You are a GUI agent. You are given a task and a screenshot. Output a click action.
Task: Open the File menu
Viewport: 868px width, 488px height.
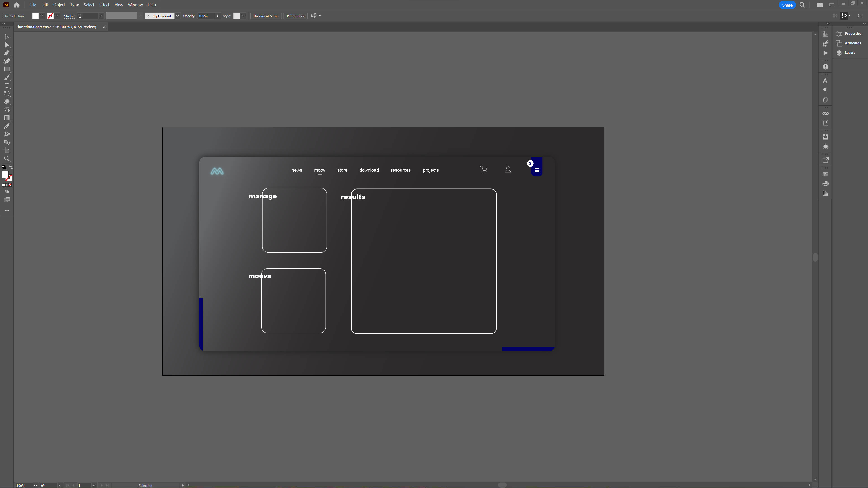pyautogui.click(x=33, y=5)
